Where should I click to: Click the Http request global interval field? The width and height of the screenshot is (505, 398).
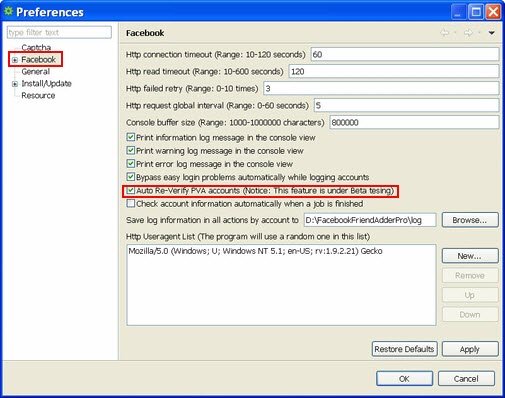(406, 105)
